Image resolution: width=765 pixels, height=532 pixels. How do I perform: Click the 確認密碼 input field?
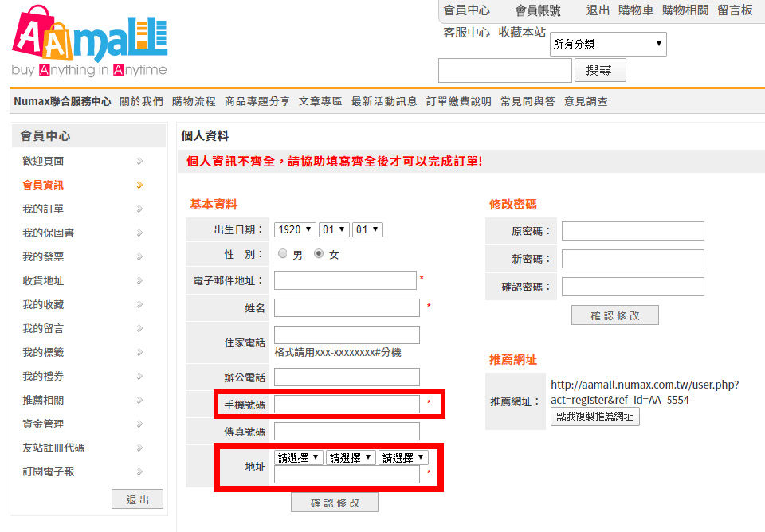(x=633, y=286)
